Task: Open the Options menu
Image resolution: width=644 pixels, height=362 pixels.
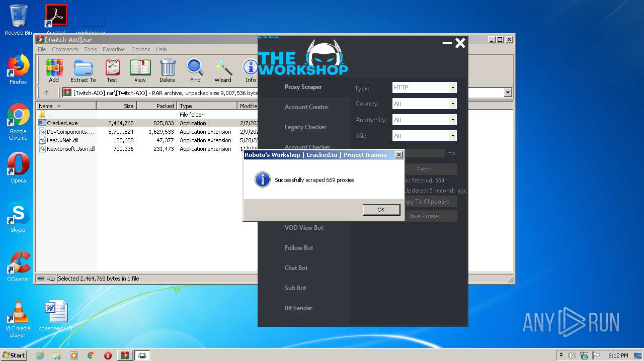Action: click(x=141, y=49)
